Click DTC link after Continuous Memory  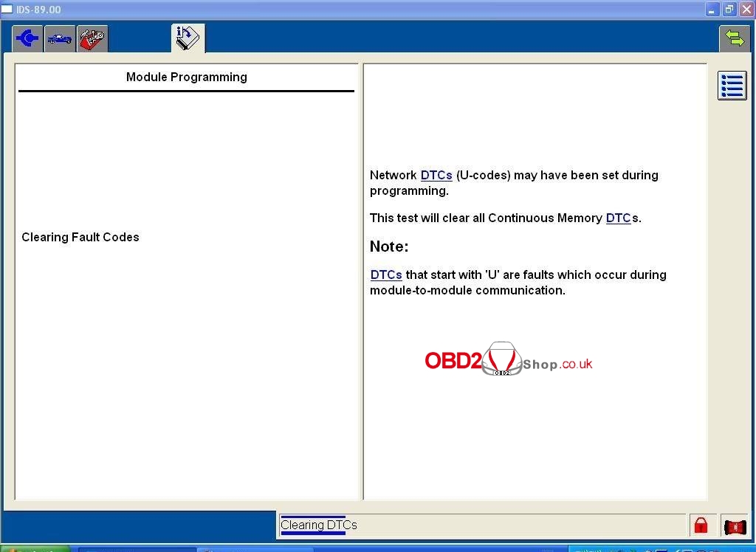click(x=618, y=218)
